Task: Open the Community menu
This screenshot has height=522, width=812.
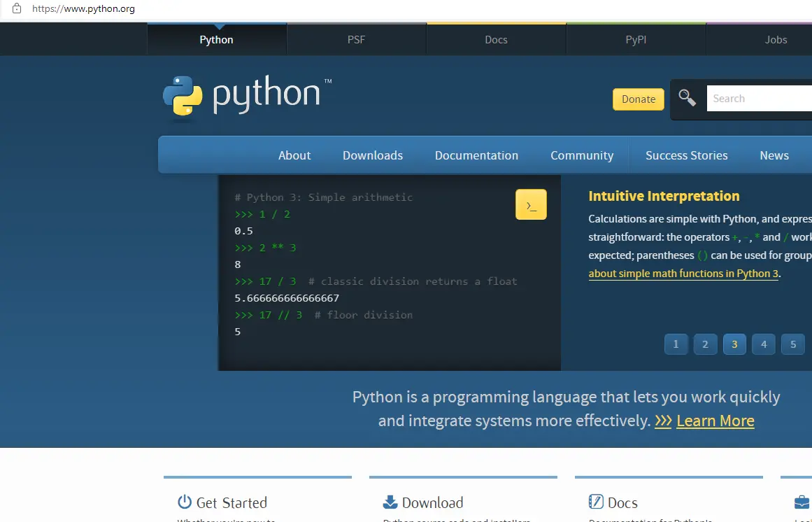Action: [x=582, y=155]
